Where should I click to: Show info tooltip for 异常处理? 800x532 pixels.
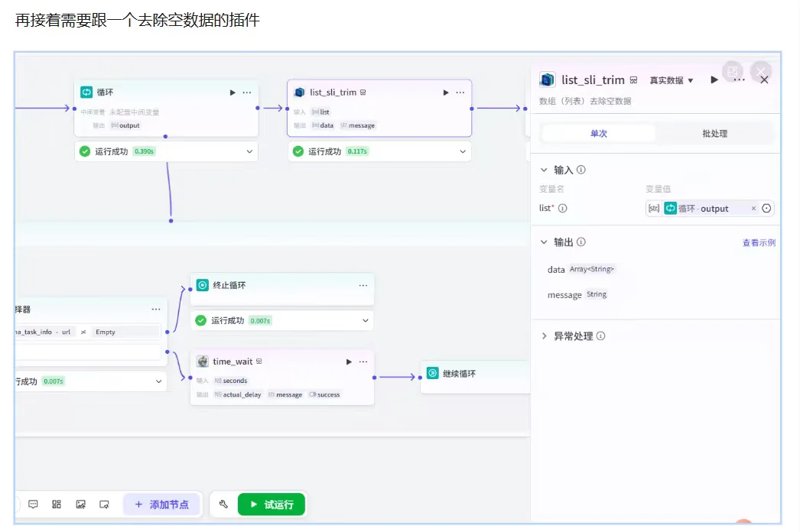[x=600, y=336]
